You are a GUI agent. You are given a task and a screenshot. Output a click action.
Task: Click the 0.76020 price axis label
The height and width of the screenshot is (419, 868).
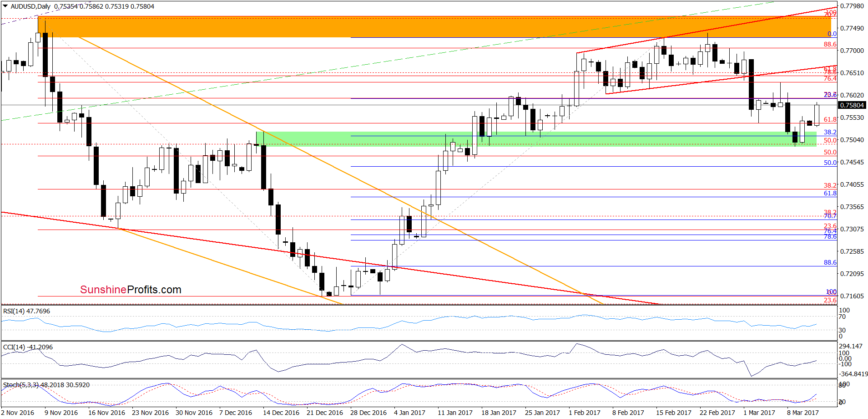pos(852,95)
